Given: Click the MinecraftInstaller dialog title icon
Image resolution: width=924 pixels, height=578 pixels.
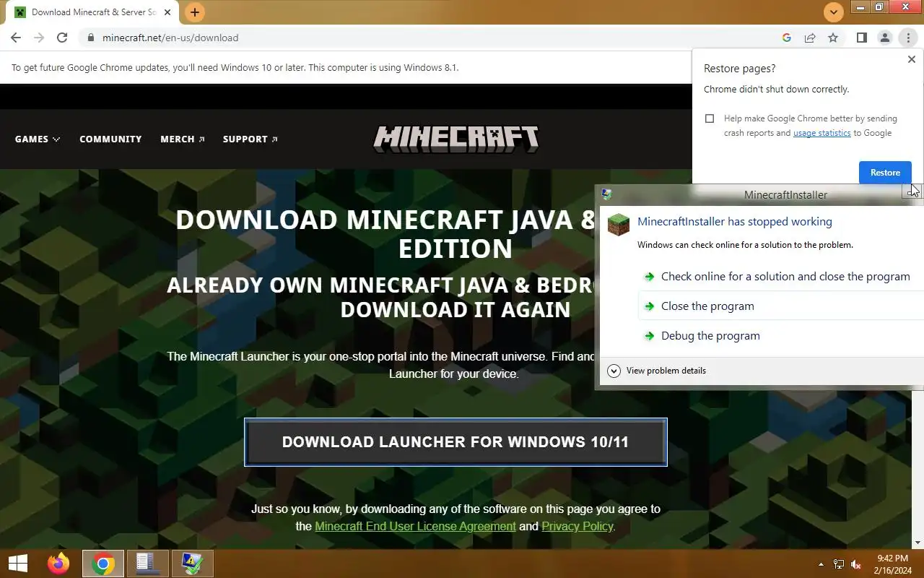Looking at the screenshot, I should 606,194.
